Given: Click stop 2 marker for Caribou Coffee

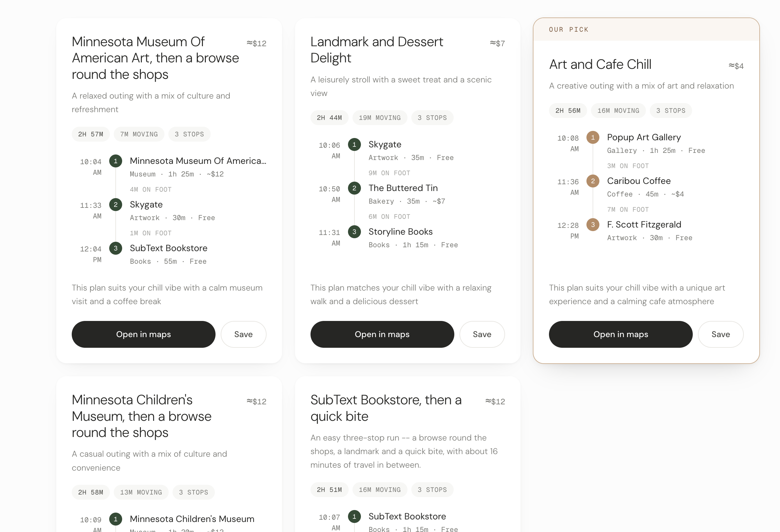Looking at the screenshot, I should [593, 181].
